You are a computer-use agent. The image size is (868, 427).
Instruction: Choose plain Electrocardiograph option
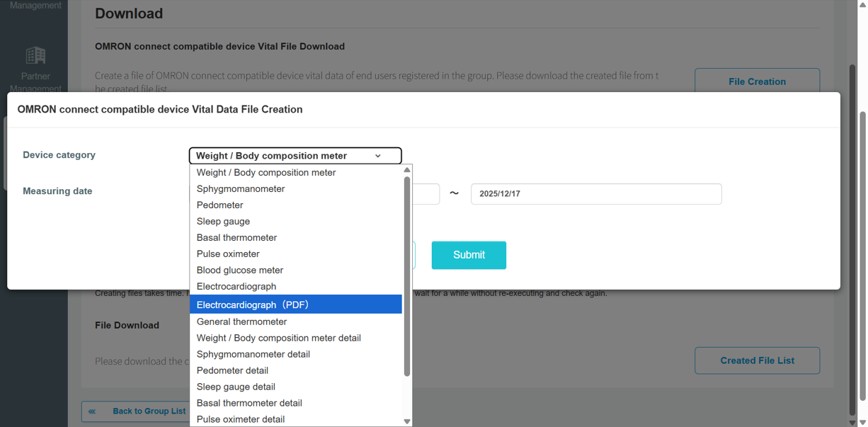[x=296, y=287]
